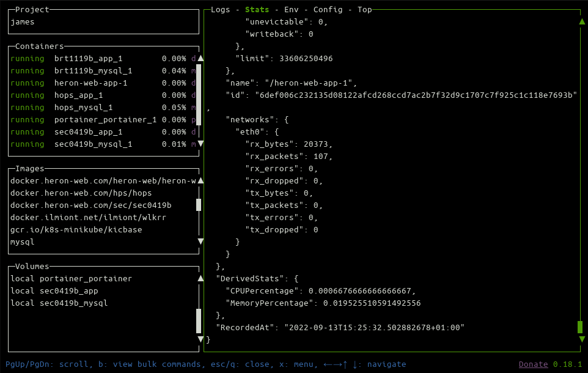Select the james project
This screenshot has width=588, height=373.
click(x=23, y=22)
